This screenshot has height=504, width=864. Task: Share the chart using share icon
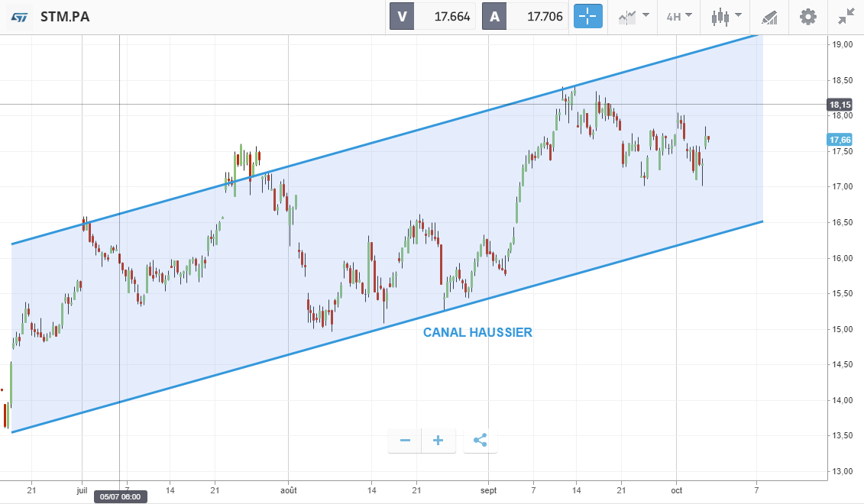tap(480, 441)
